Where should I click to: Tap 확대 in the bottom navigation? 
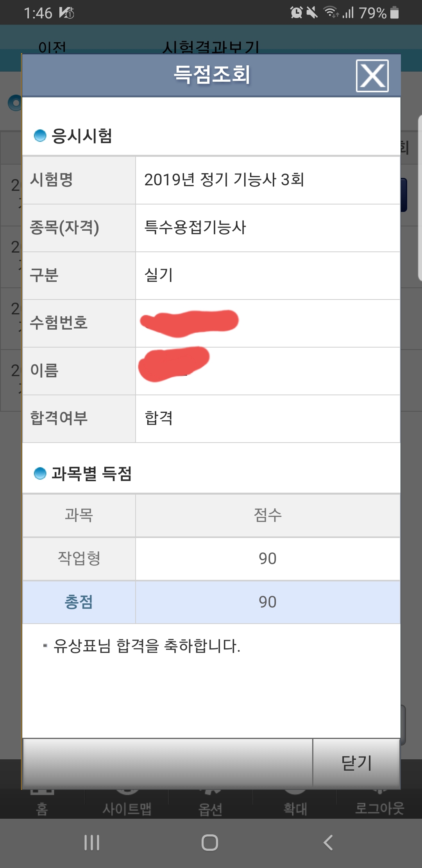coord(295,807)
